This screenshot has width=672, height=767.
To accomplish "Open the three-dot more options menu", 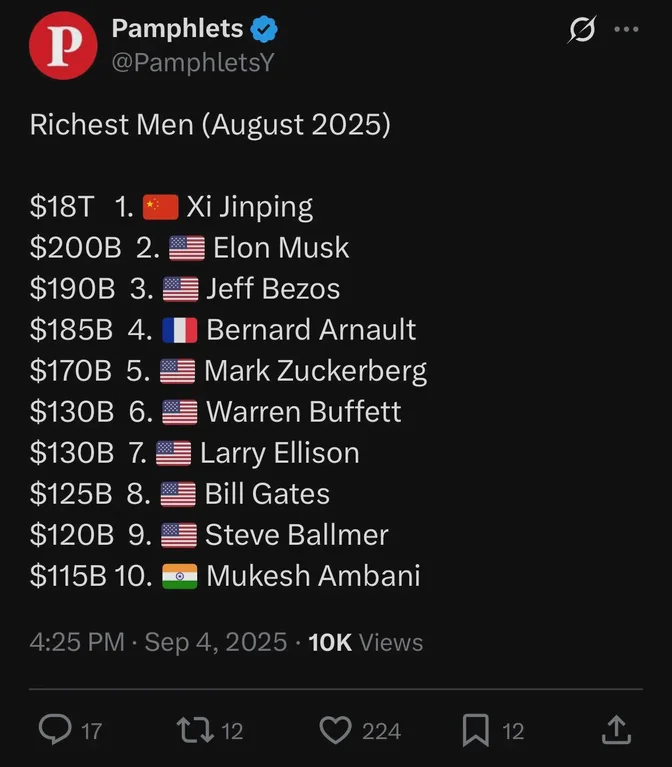I will coord(627,29).
